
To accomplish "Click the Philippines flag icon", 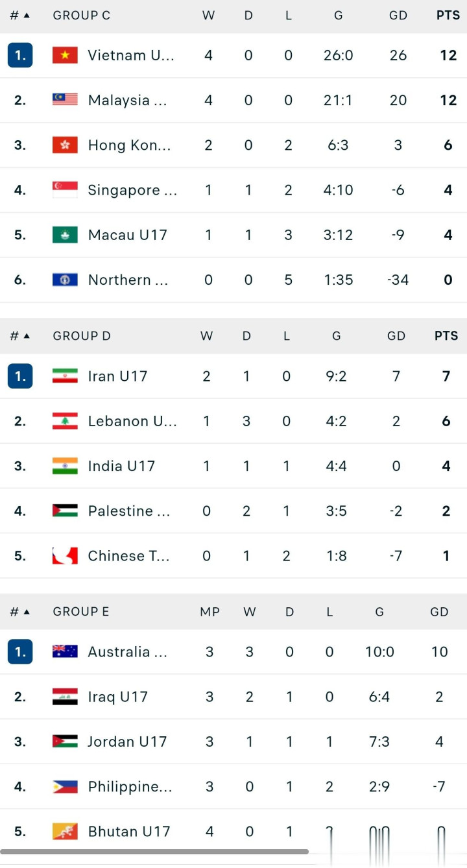I will pos(65,786).
